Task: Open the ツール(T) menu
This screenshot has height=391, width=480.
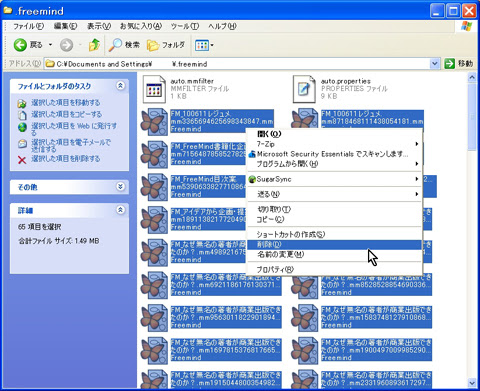Action: [x=185, y=26]
